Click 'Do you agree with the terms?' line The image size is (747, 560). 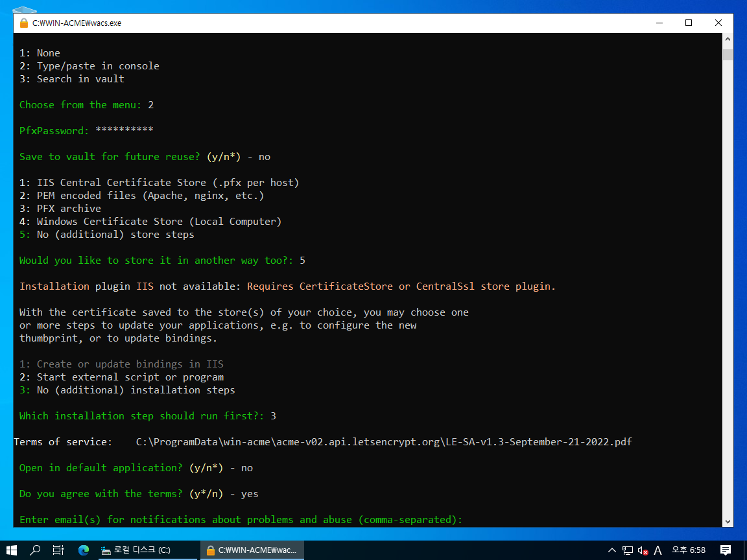coord(139,494)
